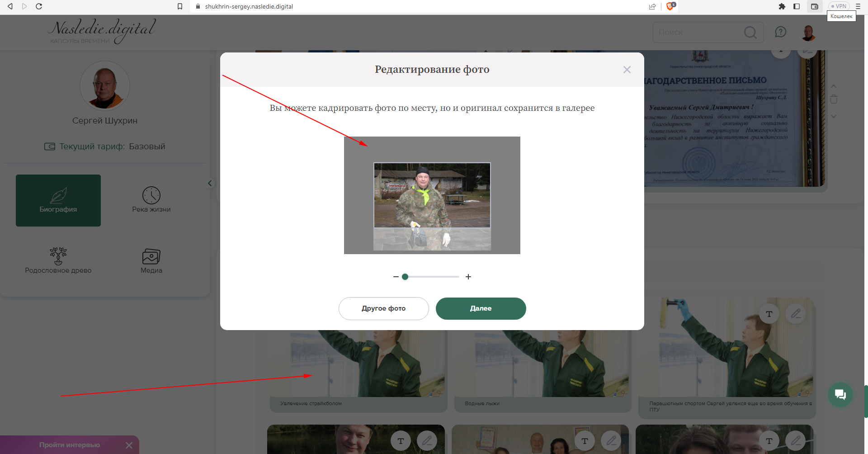Click edit pencil on bottom-left photo

point(427,441)
